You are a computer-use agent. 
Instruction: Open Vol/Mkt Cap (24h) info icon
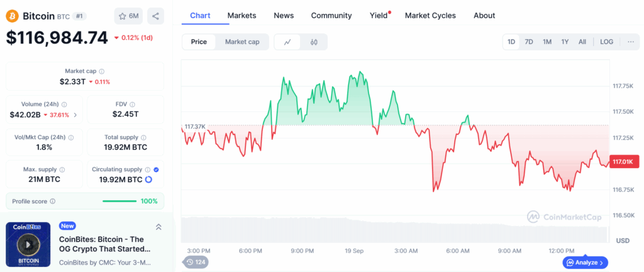coord(71,138)
